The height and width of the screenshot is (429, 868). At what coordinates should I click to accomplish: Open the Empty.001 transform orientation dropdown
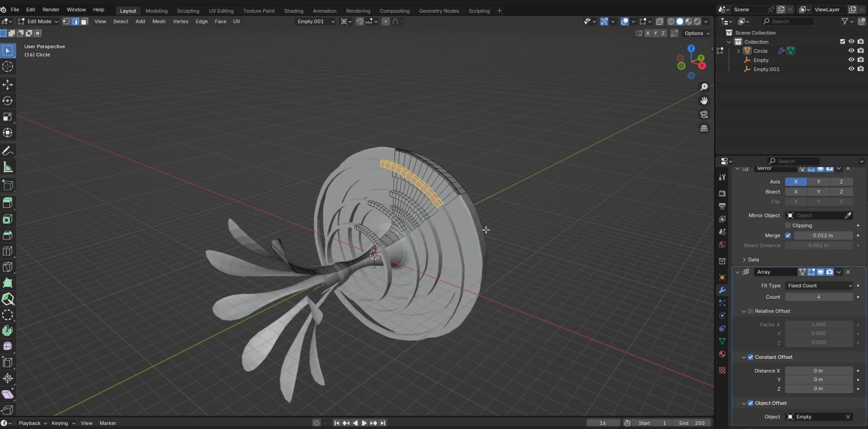point(316,21)
